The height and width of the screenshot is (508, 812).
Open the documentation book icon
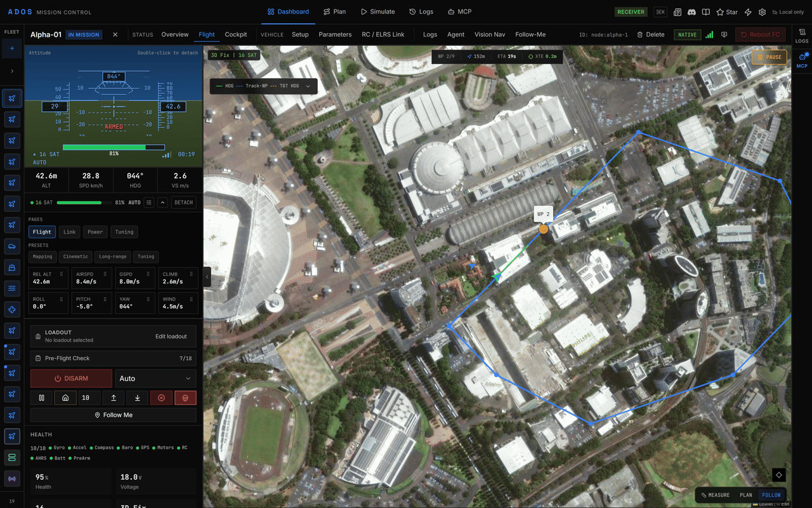pyautogui.click(x=705, y=12)
